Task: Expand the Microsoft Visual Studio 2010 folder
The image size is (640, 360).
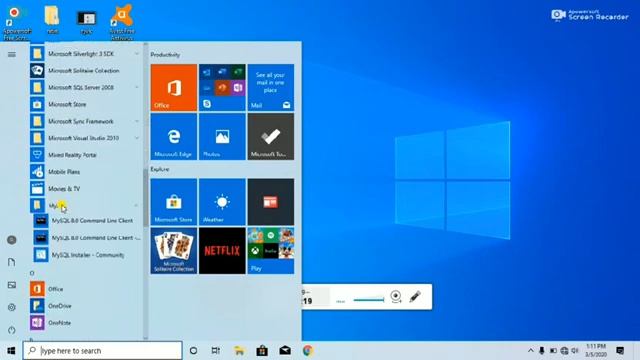Action: 85,138
